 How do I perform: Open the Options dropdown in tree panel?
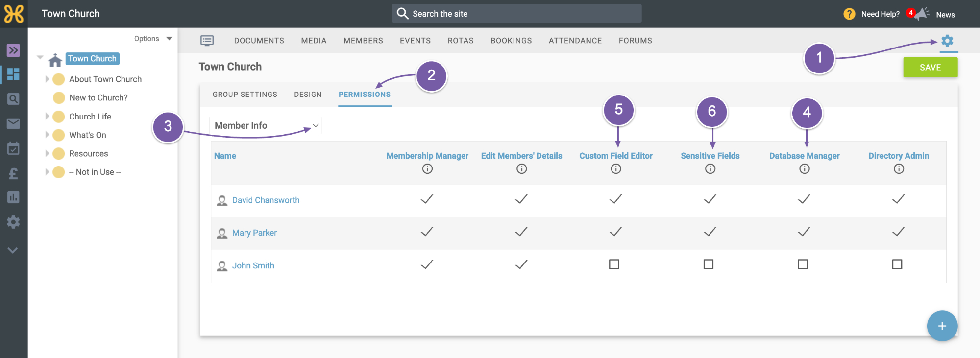pos(153,39)
